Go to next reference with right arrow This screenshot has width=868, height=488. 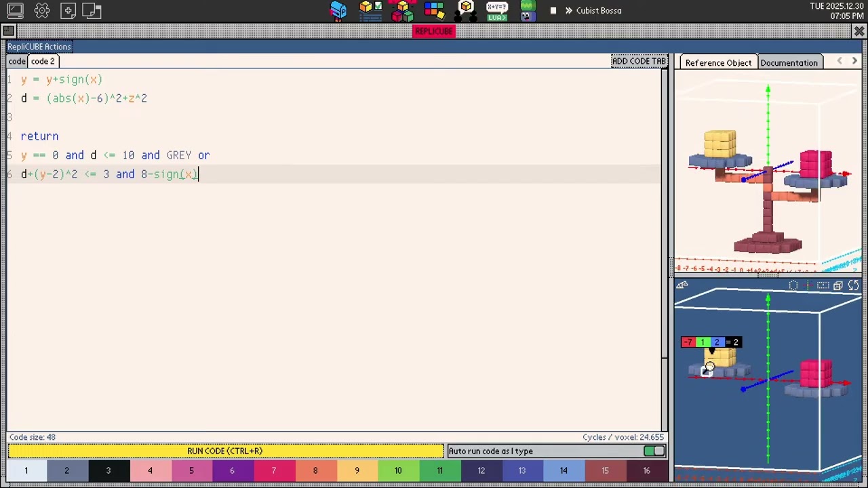[x=854, y=62]
